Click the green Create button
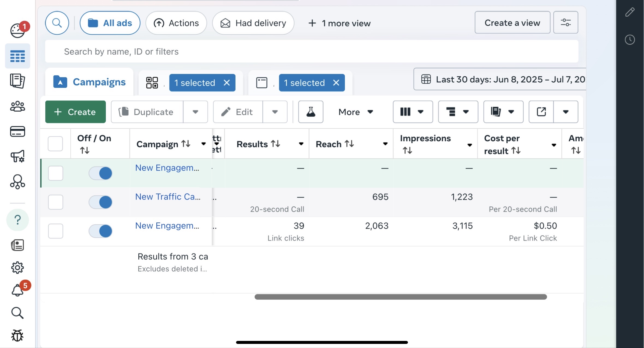644x348 pixels. pos(75,112)
